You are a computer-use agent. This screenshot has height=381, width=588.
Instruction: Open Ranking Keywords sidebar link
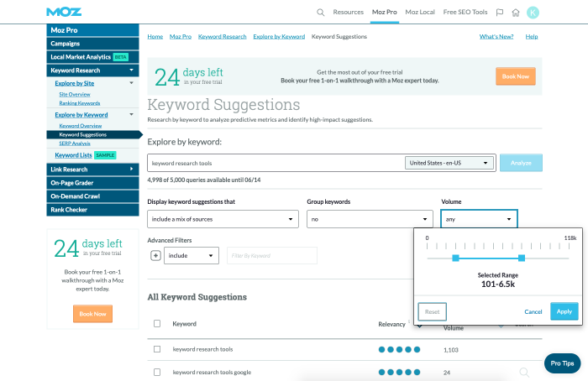(x=80, y=103)
